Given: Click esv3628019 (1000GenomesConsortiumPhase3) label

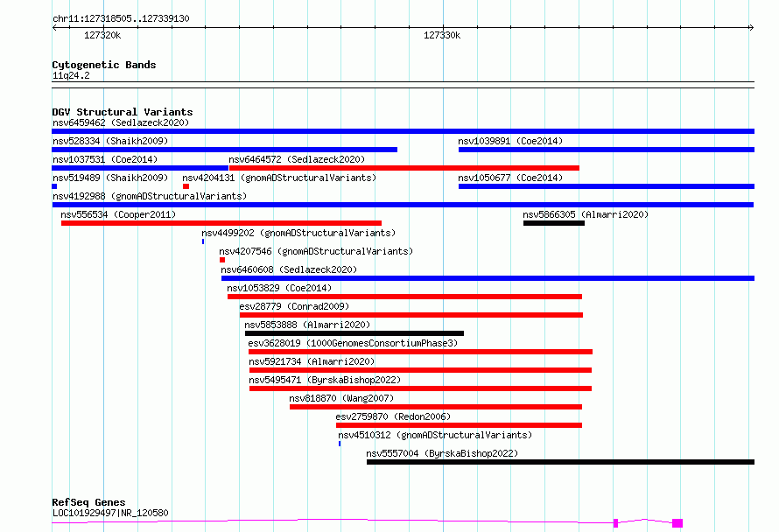Looking at the screenshot, I should pyautogui.click(x=353, y=343).
